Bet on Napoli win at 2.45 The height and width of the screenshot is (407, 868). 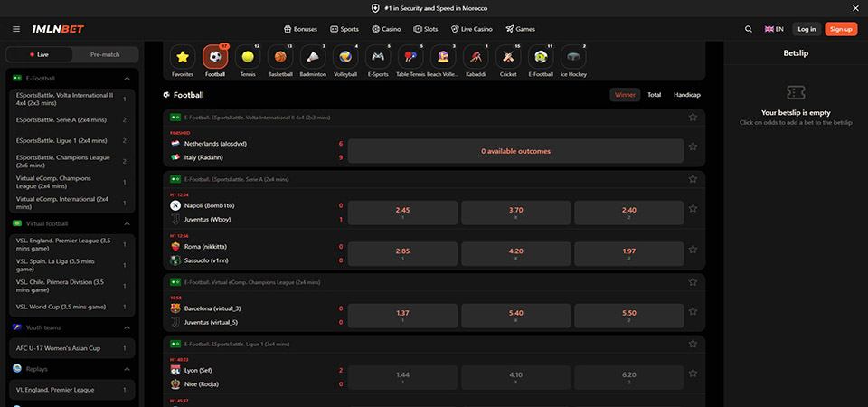coord(402,213)
